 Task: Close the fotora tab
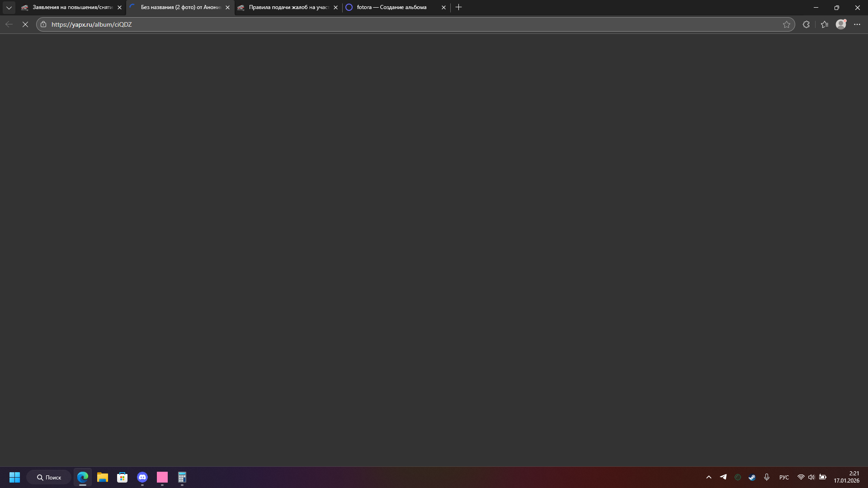tap(443, 8)
